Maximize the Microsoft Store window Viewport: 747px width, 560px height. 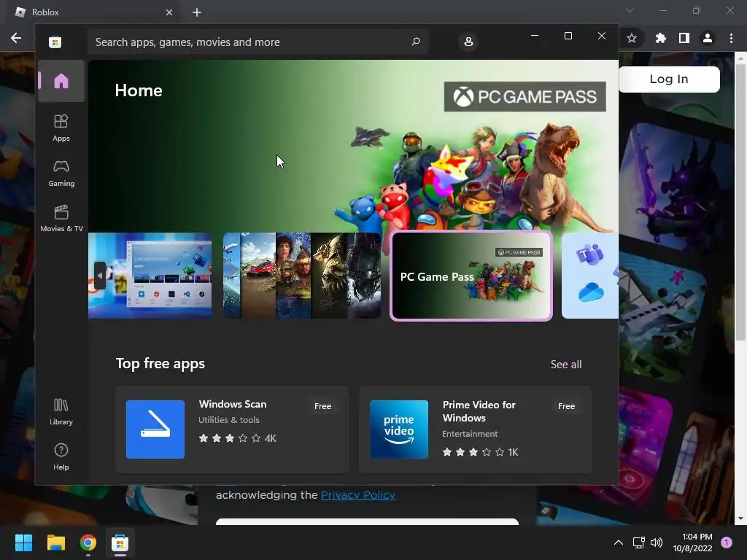tap(568, 36)
